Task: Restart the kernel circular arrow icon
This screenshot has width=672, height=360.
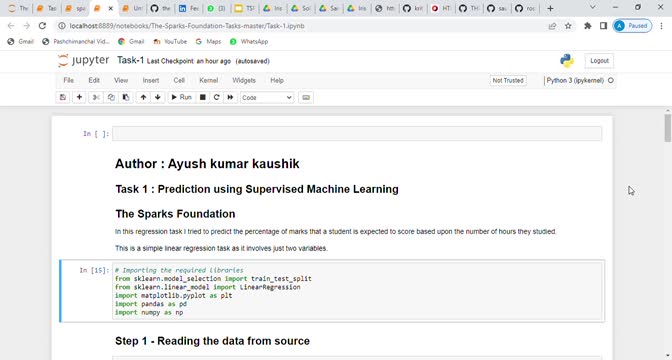Action: click(x=216, y=97)
